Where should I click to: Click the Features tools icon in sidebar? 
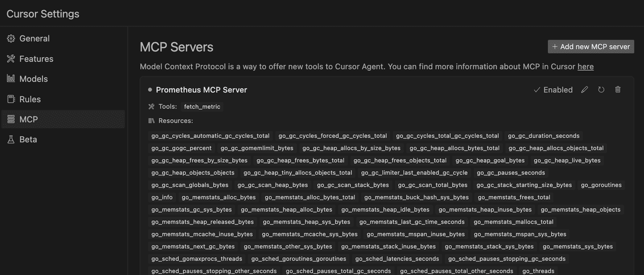11,59
